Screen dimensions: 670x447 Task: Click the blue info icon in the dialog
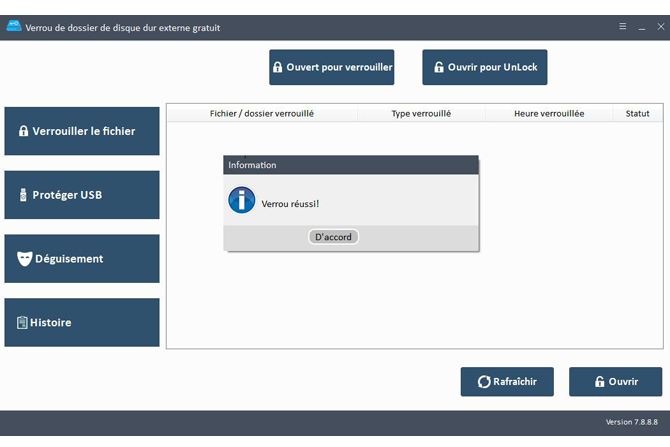(242, 200)
